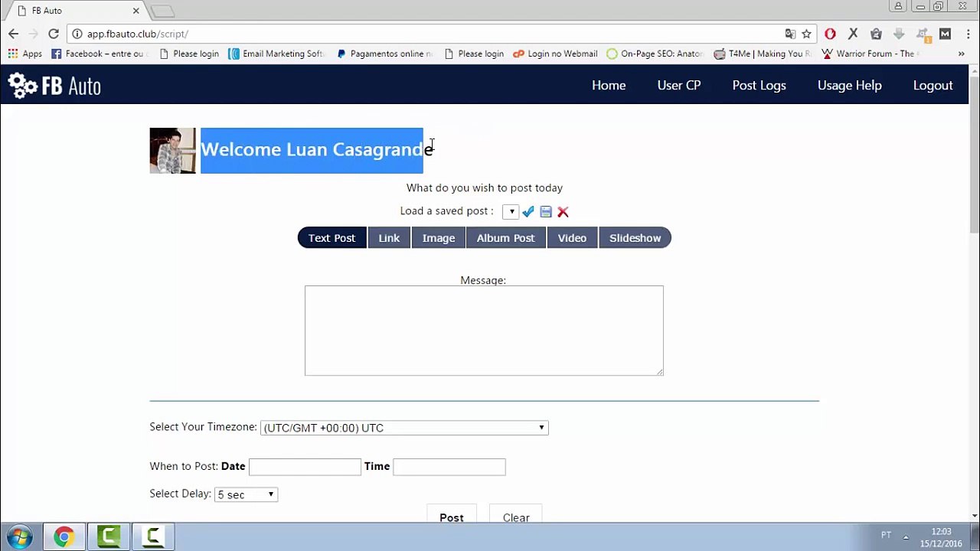Click the Time input field

coord(449,467)
